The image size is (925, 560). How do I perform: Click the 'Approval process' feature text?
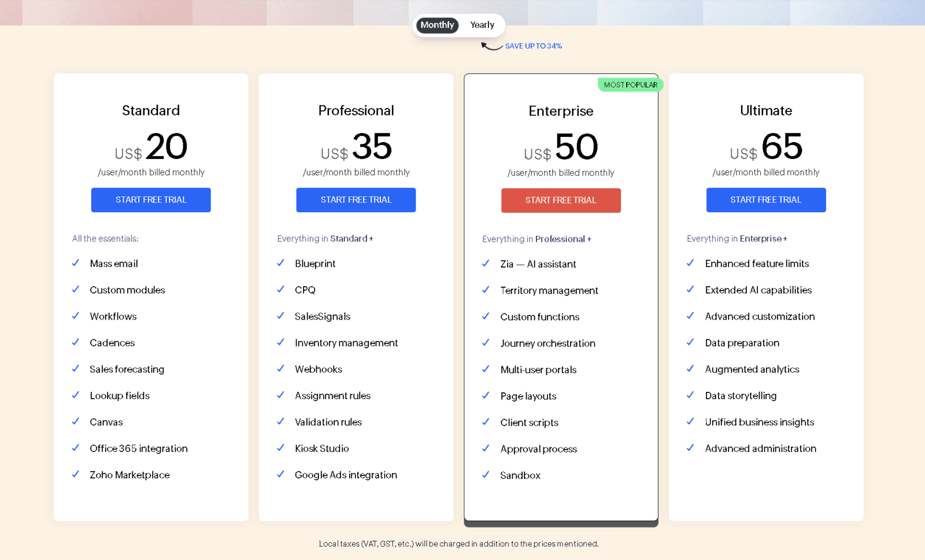pos(539,449)
